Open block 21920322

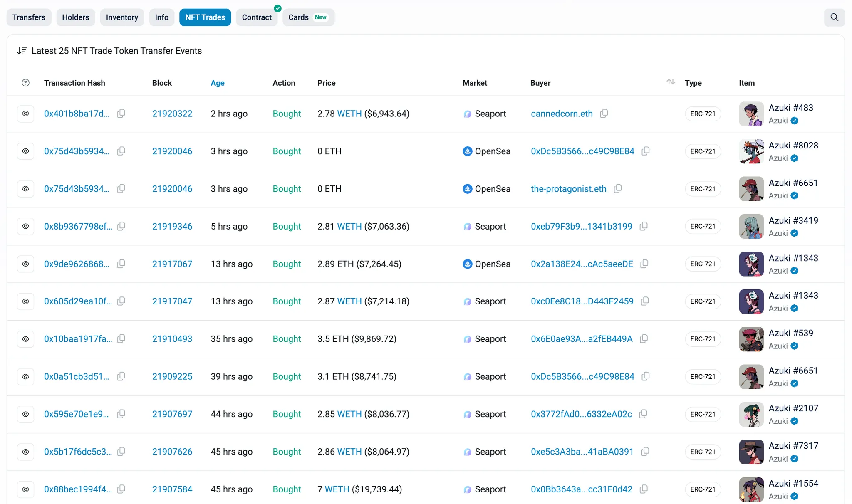172,114
